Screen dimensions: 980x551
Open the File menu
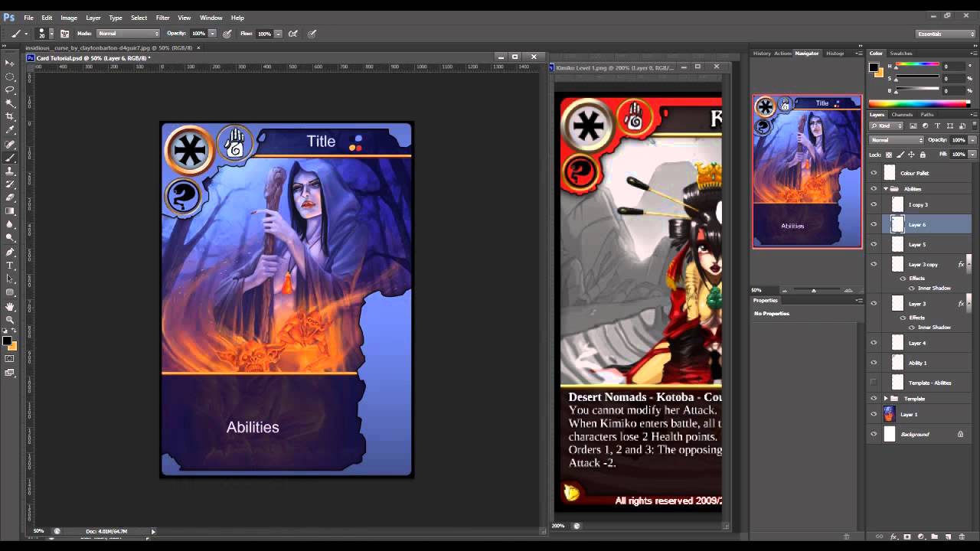[28, 18]
